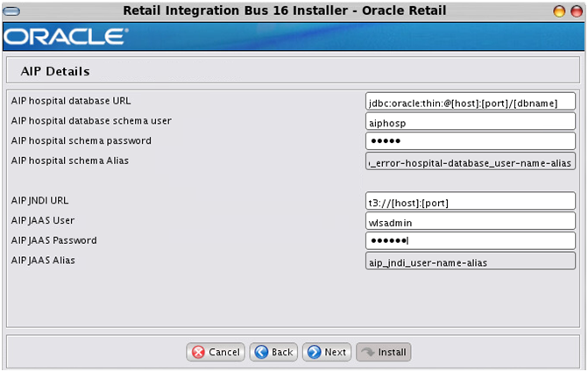Select the AIP JAAS Alias field
The image size is (588, 372).
[471, 261]
